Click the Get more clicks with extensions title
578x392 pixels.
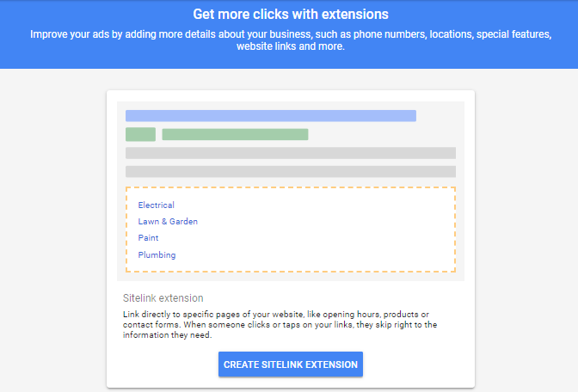click(291, 14)
